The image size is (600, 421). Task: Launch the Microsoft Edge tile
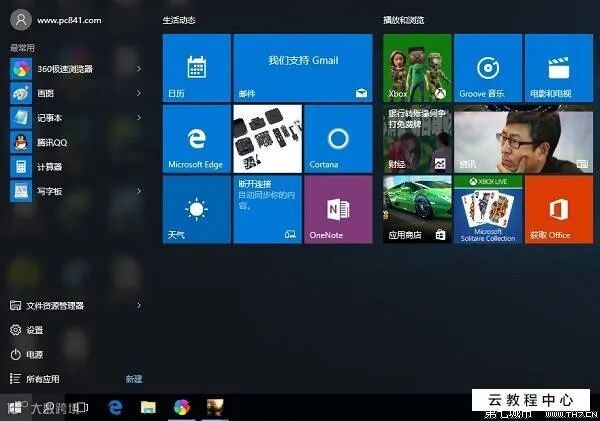(197, 139)
